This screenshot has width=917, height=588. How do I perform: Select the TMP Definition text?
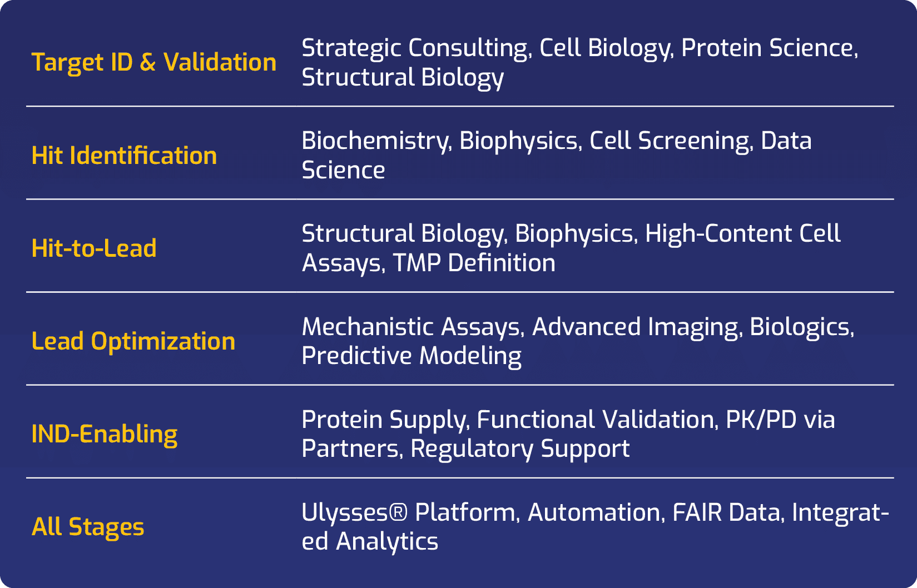(x=474, y=263)
